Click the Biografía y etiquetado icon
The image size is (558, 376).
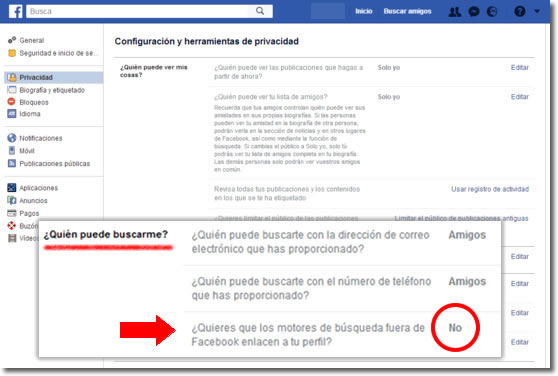click(x=12, y=90)
